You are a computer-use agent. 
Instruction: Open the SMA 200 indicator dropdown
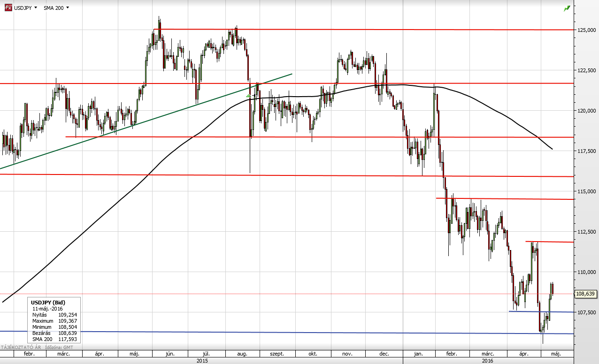56,8
